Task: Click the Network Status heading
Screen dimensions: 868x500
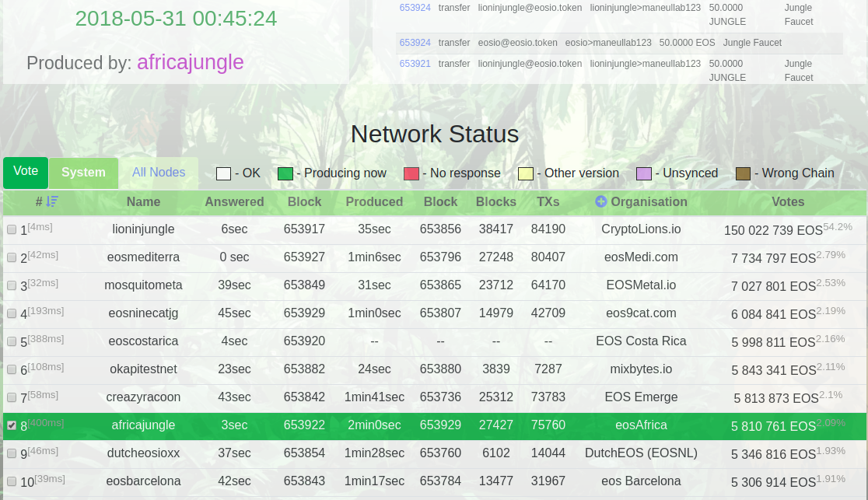Action: (435, 134)
